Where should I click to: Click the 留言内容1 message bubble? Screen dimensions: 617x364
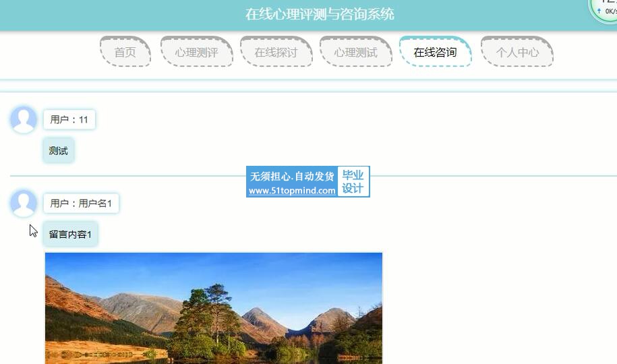[70, 234]
